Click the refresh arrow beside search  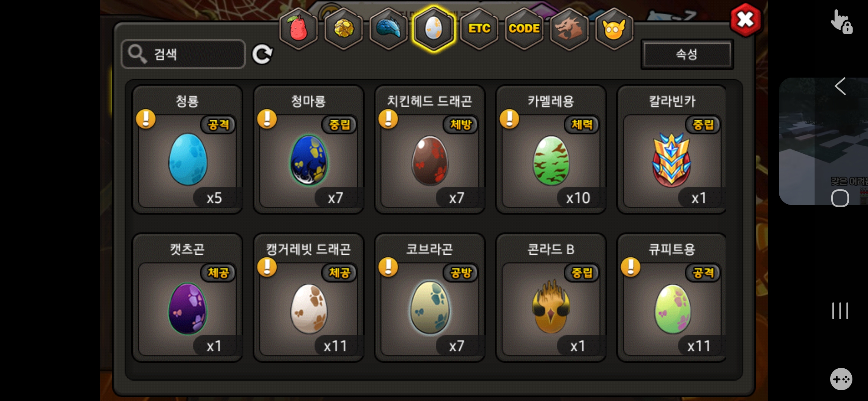tap(262, 55)
